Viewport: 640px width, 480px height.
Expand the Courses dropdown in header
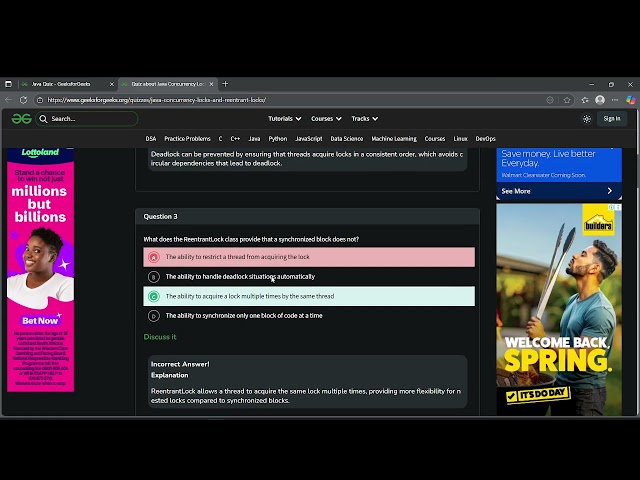[326, 119]
